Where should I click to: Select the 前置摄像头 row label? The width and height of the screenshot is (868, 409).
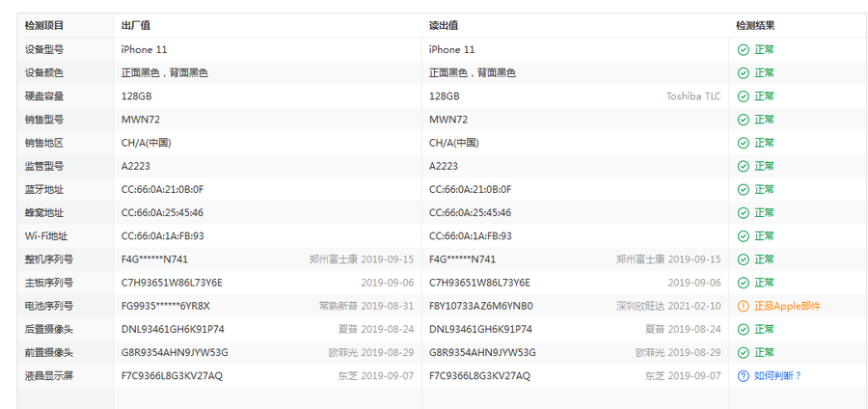pos(49,352)
